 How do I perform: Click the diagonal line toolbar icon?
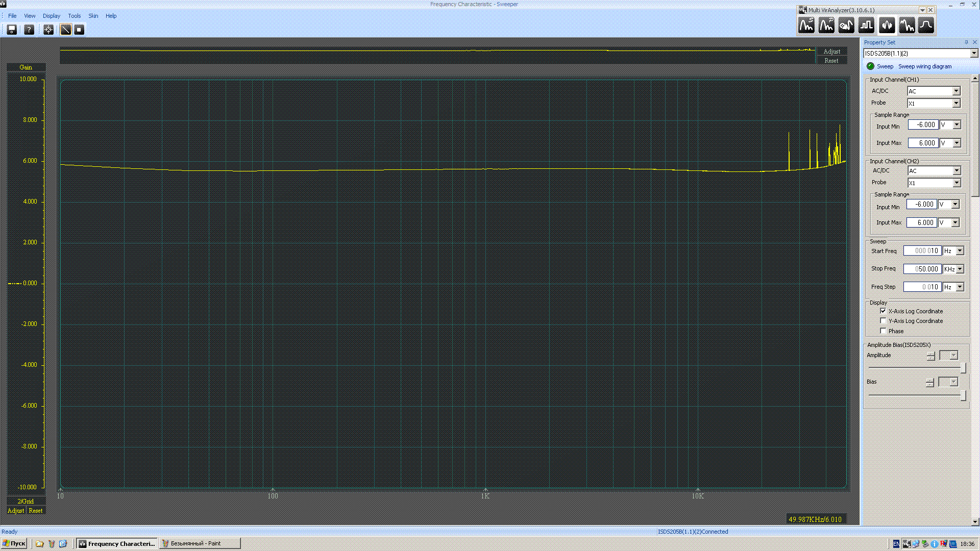66,30
